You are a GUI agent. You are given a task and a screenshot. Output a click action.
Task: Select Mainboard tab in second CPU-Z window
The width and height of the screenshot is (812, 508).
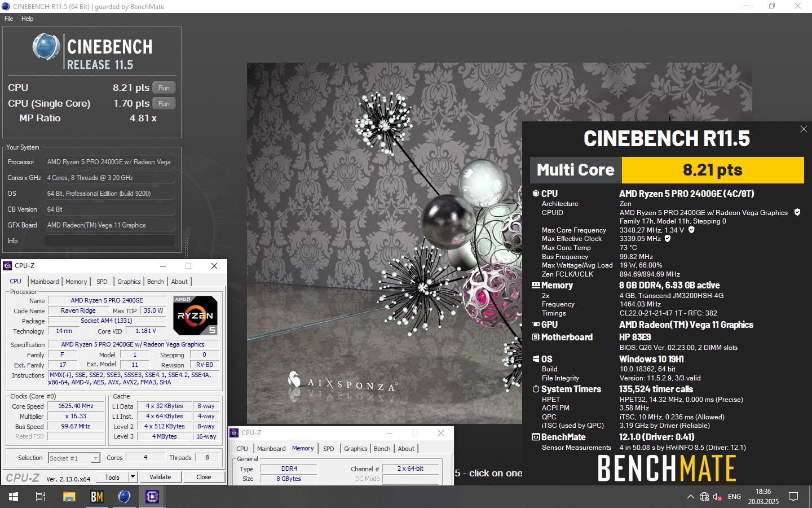[x=271, y=449]
